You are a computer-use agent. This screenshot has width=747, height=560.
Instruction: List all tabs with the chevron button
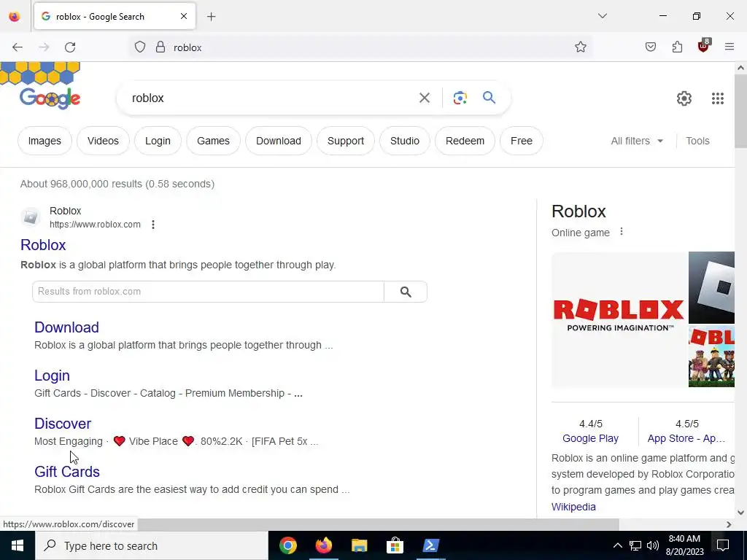603,16
